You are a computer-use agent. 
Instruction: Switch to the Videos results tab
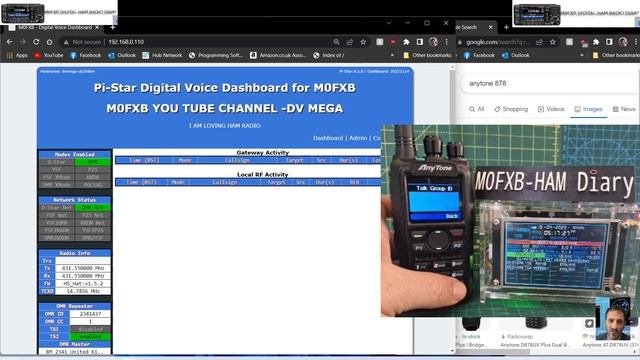coord(551,109)
